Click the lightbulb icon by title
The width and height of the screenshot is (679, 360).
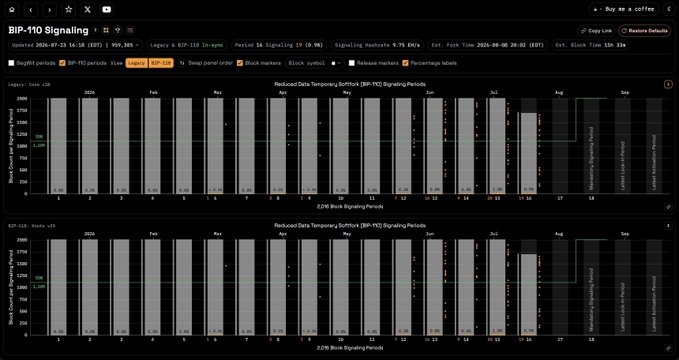[x=117, y=30]
